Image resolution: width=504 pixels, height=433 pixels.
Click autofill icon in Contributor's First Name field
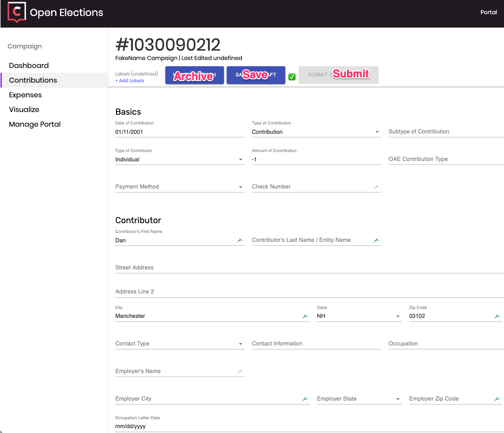[240, 240]
